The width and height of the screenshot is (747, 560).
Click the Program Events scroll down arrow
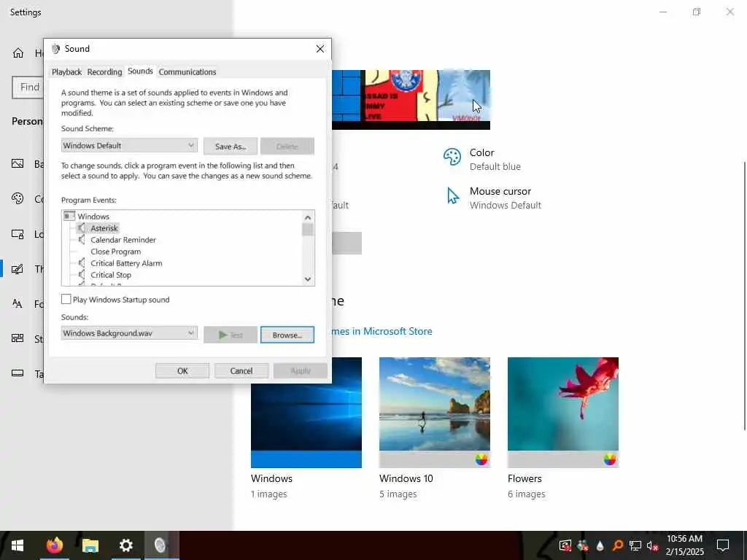308,279
